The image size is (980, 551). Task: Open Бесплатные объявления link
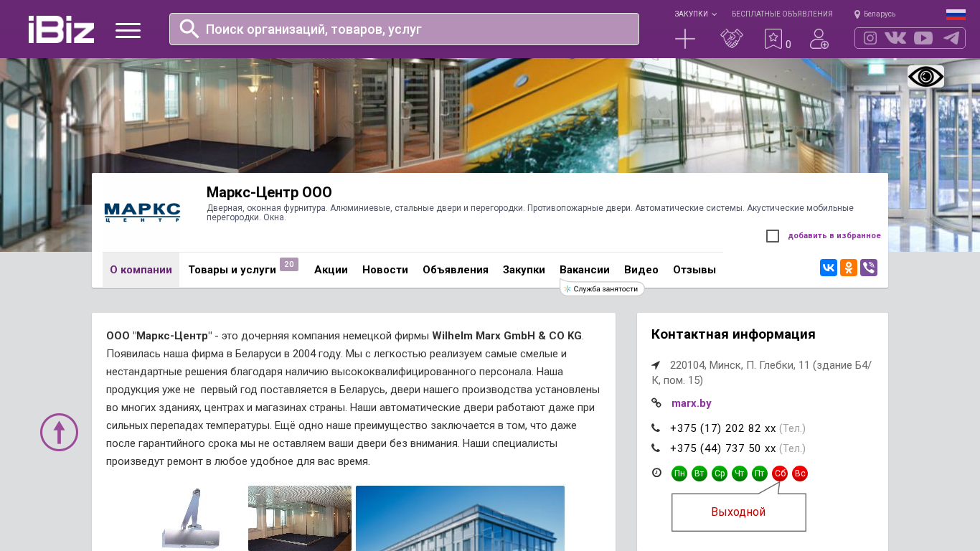(x=782, y=14)
